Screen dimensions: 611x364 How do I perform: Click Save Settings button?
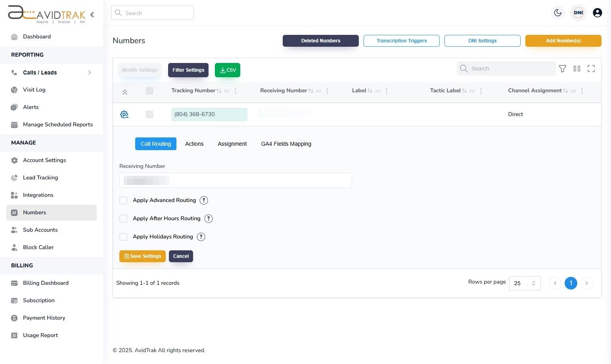click(x=142, y=256)
